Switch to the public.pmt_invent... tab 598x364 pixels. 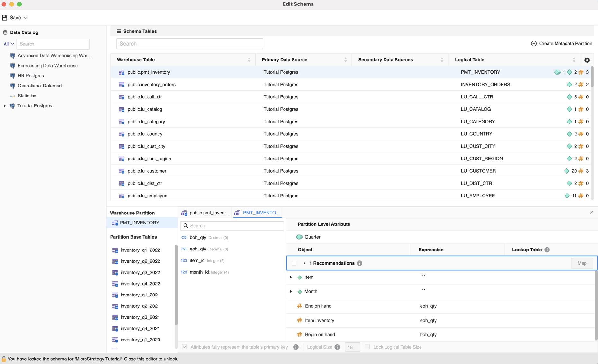pos(206,213)
